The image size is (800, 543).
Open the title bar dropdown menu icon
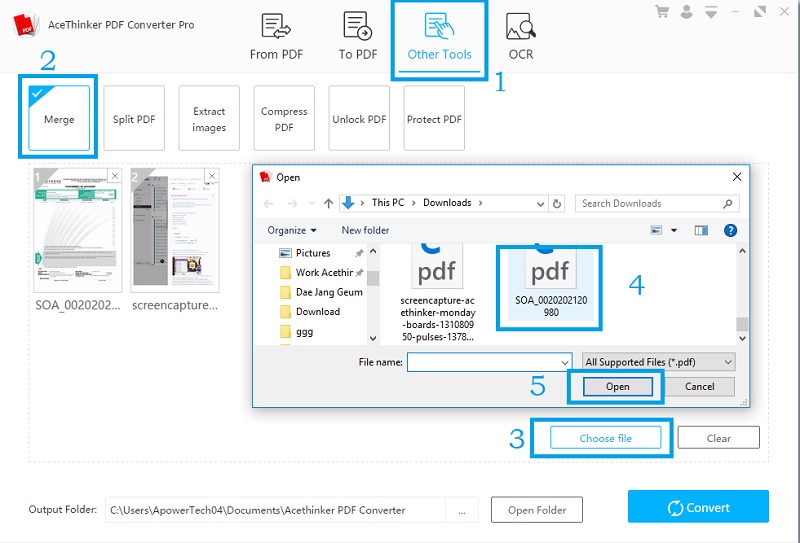tap(711, 12)
